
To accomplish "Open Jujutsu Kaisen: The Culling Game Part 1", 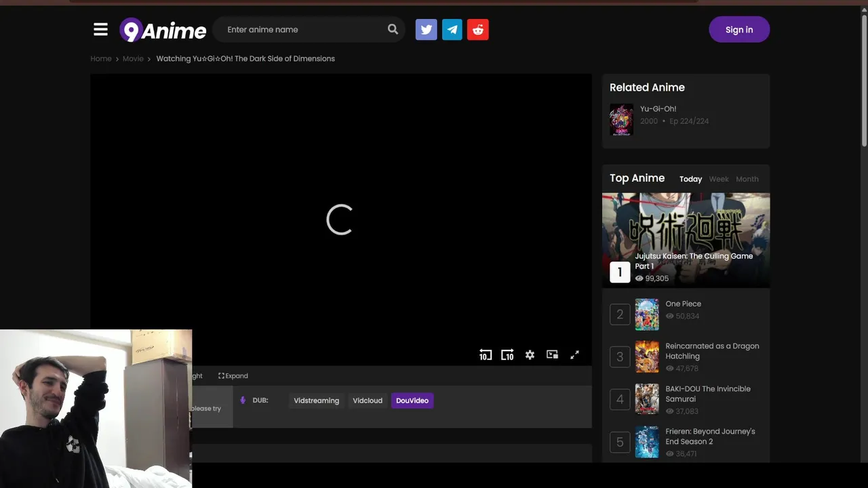I will [694, 261].
